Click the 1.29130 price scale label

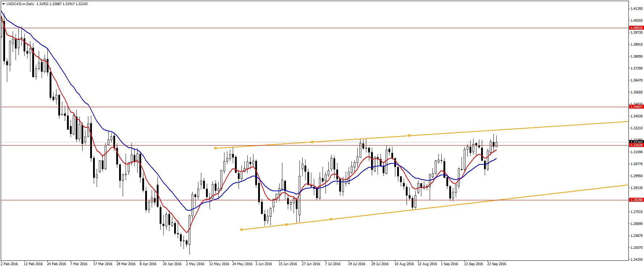(637, 188)
